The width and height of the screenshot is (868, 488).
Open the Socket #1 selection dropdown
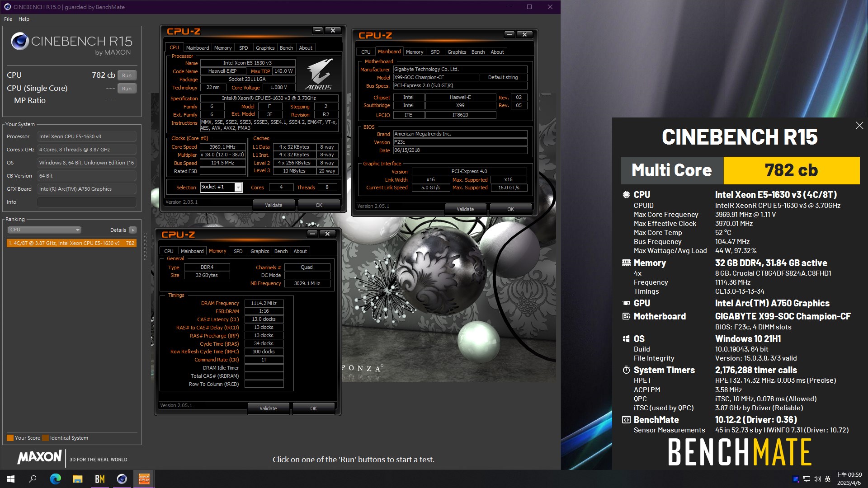click(x=238, y=188)
